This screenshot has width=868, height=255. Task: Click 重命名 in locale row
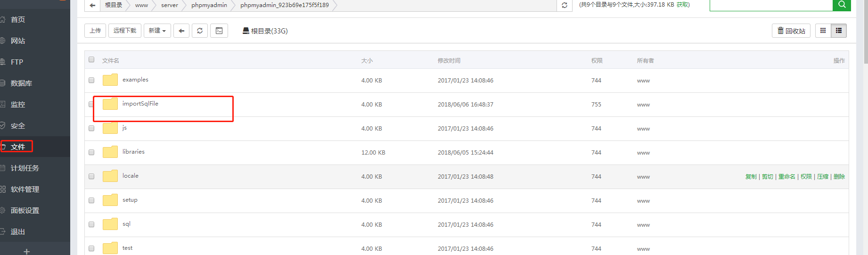coord(786,177)
